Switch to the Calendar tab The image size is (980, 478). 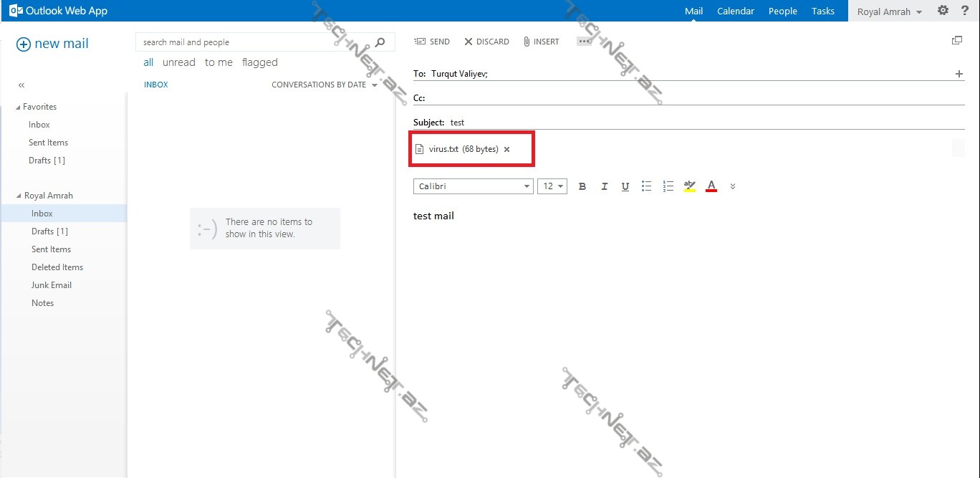(x=735, y=11)
